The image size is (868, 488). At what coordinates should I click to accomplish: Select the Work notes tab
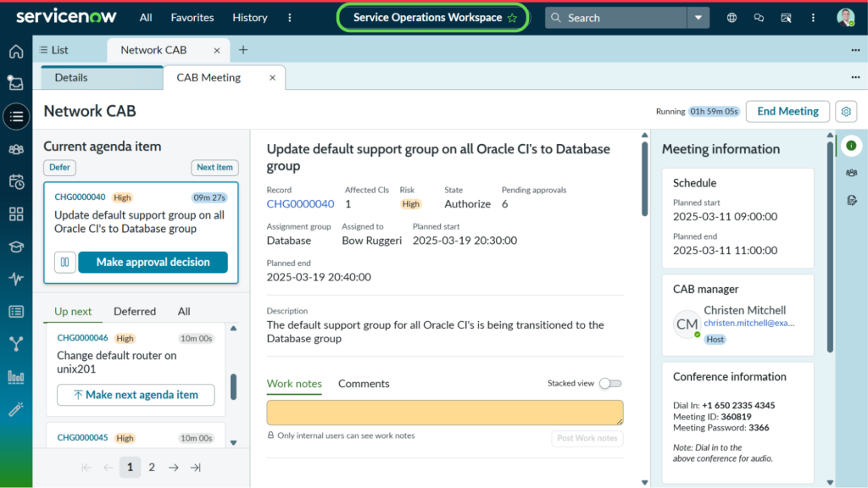coord(294,384)
